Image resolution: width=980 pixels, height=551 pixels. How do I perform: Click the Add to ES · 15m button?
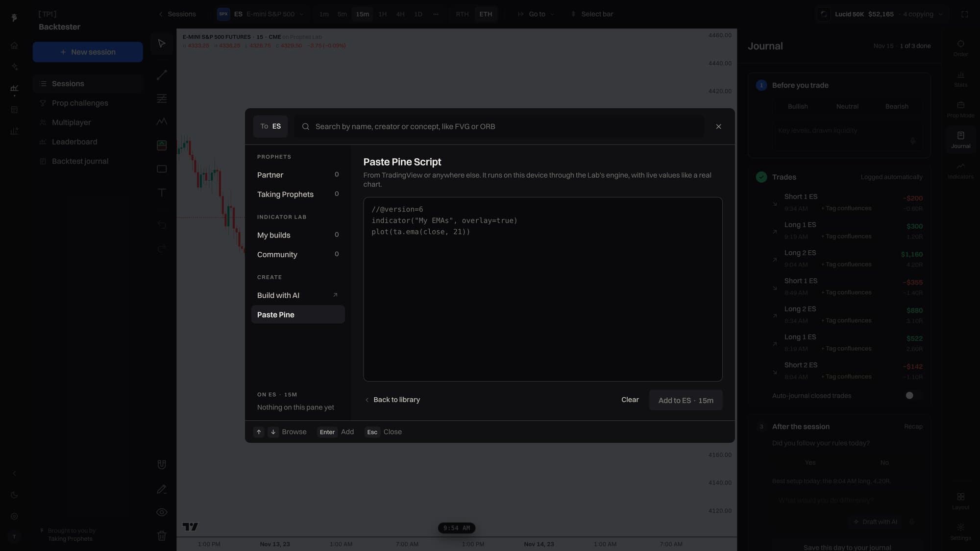click(686, 400)
